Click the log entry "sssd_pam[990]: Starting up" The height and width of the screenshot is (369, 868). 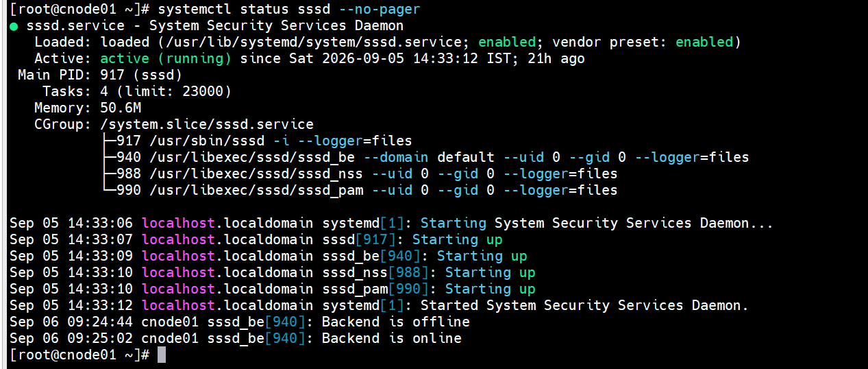click(x=429, y=289)
